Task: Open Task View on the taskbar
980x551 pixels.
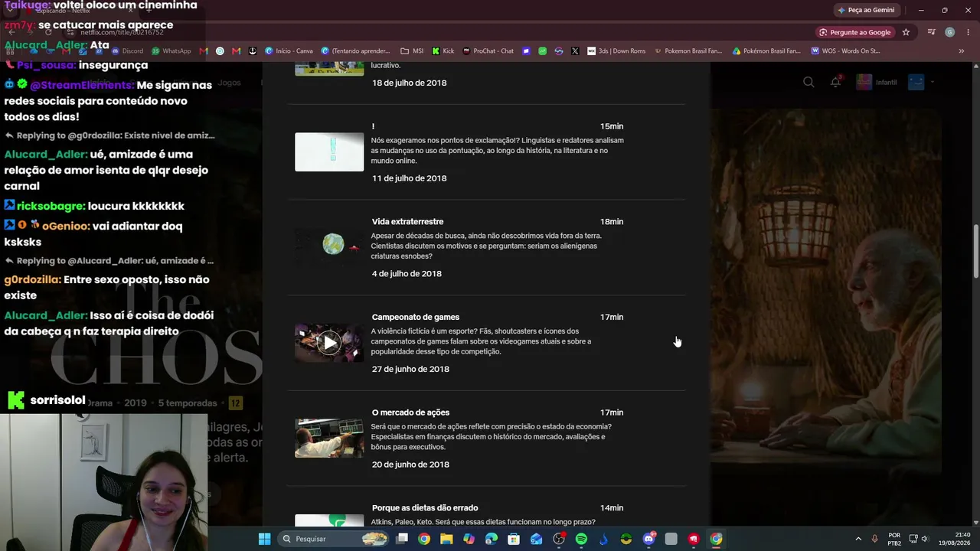Action: (x=402, y=539)
